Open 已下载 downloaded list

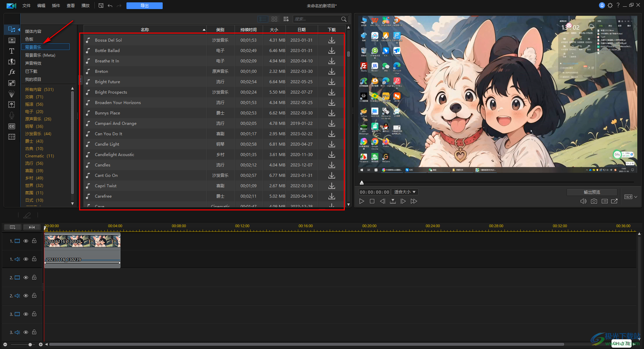click(31, 71)
